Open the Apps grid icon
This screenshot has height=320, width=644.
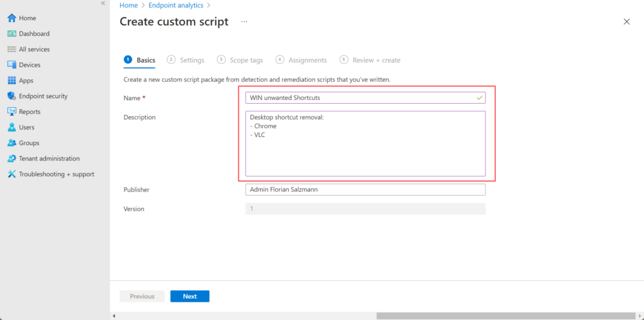12,80
